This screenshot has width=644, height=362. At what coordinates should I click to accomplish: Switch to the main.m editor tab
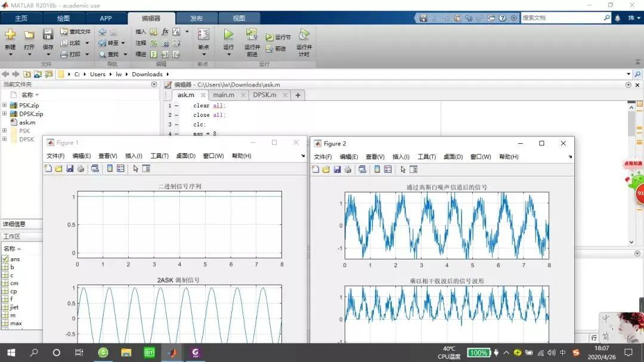coord(224,95)
